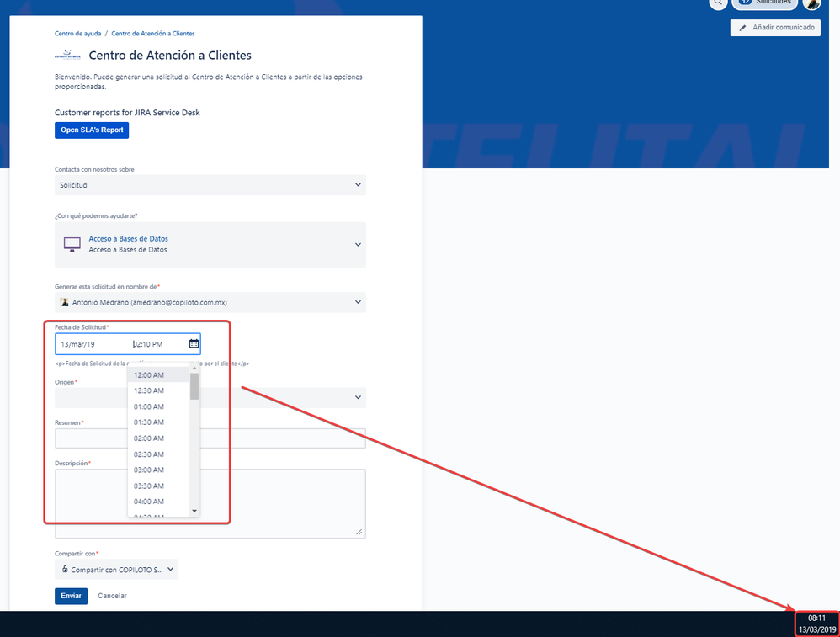
Task: Open the user avatar profile menu
Action: coord(811,3)
